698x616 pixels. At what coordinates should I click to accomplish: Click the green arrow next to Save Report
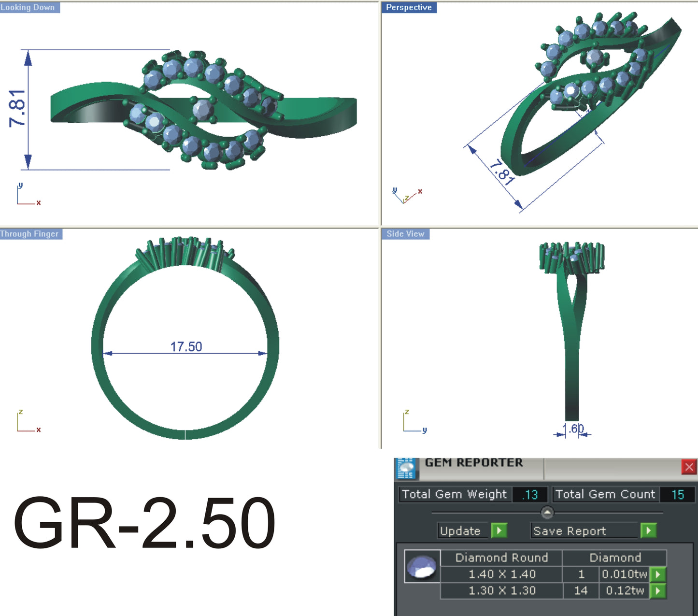(x=648, y=530)
